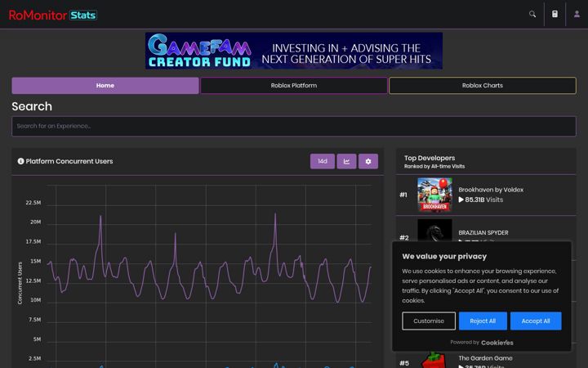The height and width of the screenshot is (368, 588).
Task: Click the 22.5M axis label
Action: (33, 203)
